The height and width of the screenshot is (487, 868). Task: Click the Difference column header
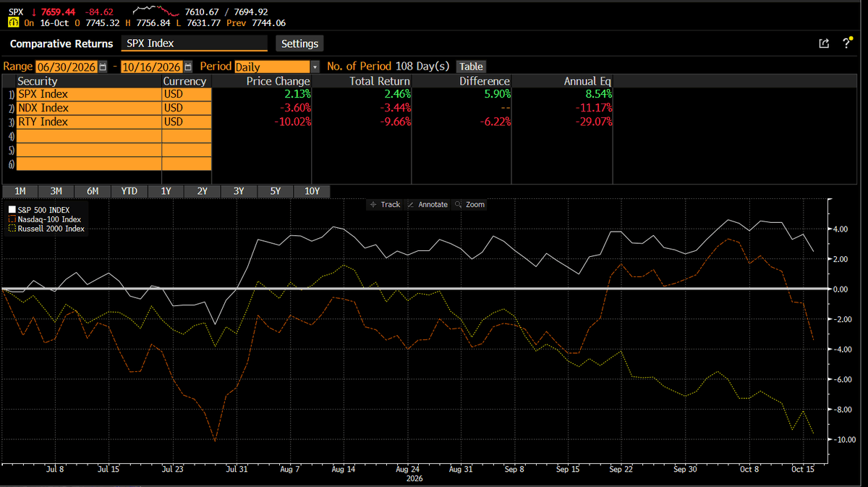[485, 81]
